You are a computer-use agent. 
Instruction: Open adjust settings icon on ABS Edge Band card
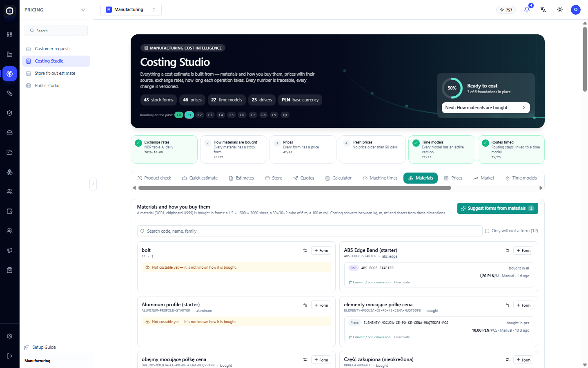(508, 250)
